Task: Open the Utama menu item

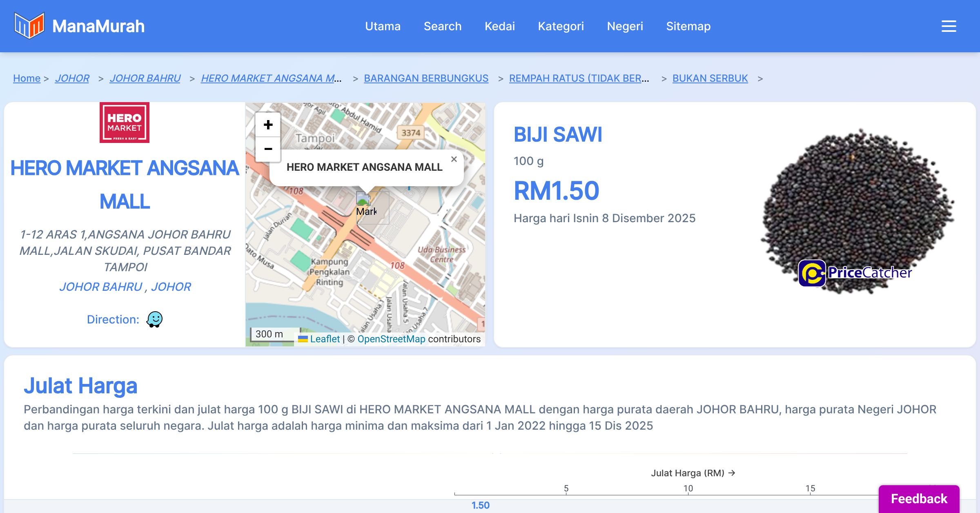Action: click(383, 26)
